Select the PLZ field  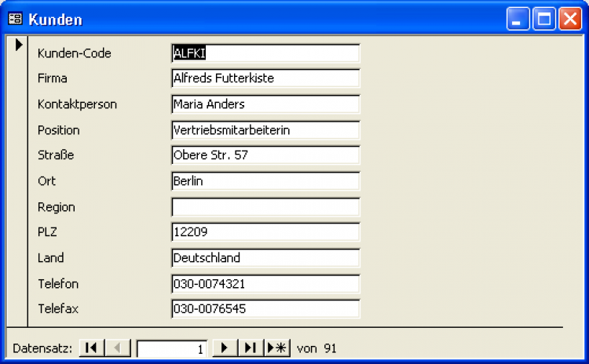tap(265, 232)
